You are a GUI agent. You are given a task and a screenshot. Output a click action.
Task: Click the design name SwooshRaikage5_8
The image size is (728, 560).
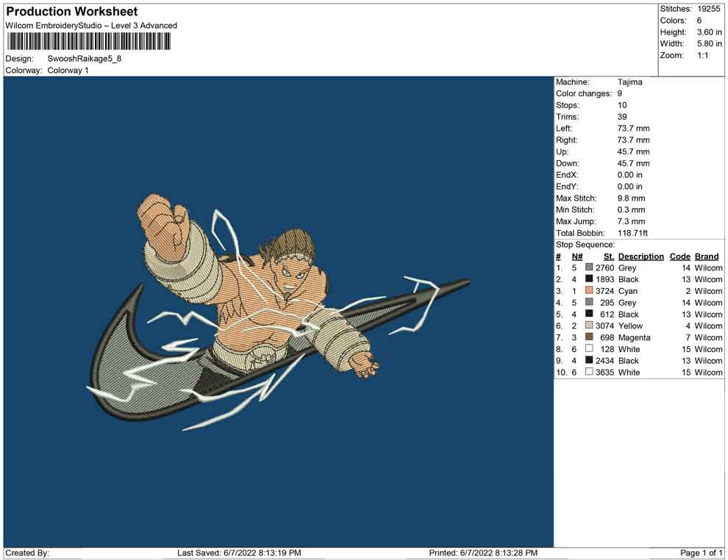(85, 58)
